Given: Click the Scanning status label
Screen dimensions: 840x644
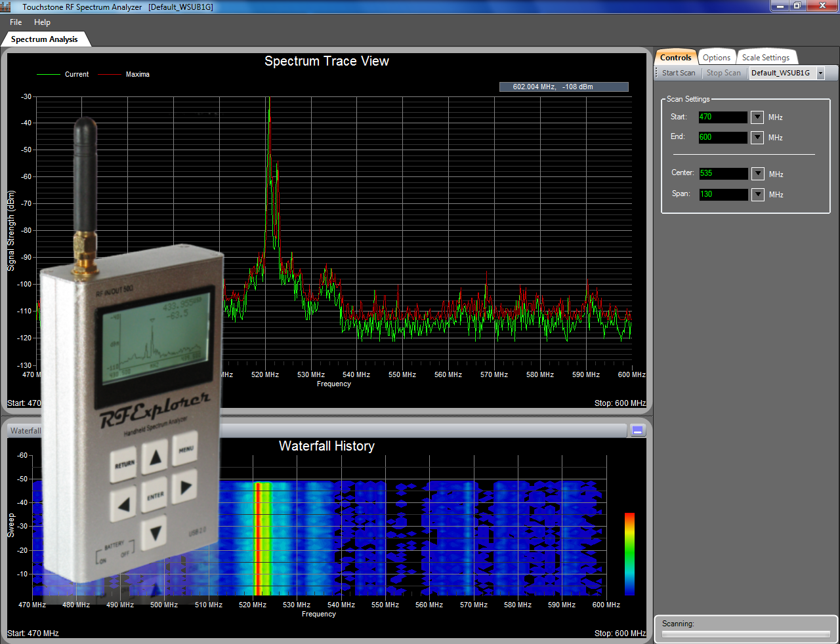Looking at the screenshot, I should pos(678,624).
